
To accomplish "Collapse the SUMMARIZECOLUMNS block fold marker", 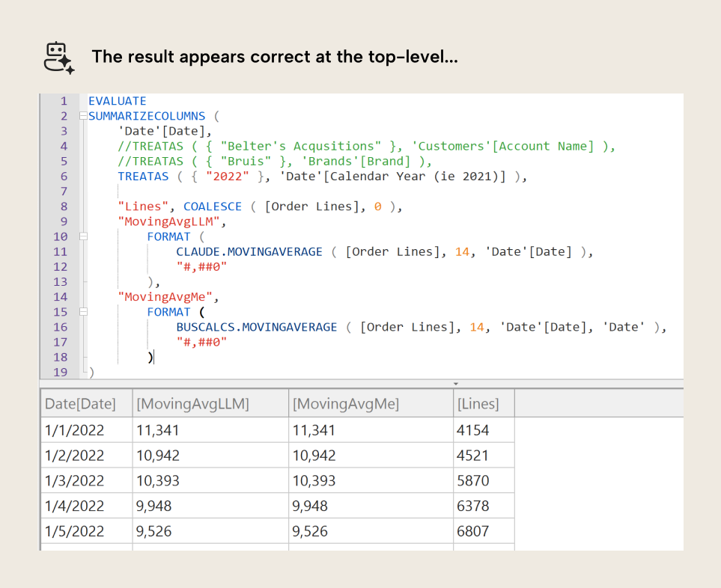I will point(82,116).
